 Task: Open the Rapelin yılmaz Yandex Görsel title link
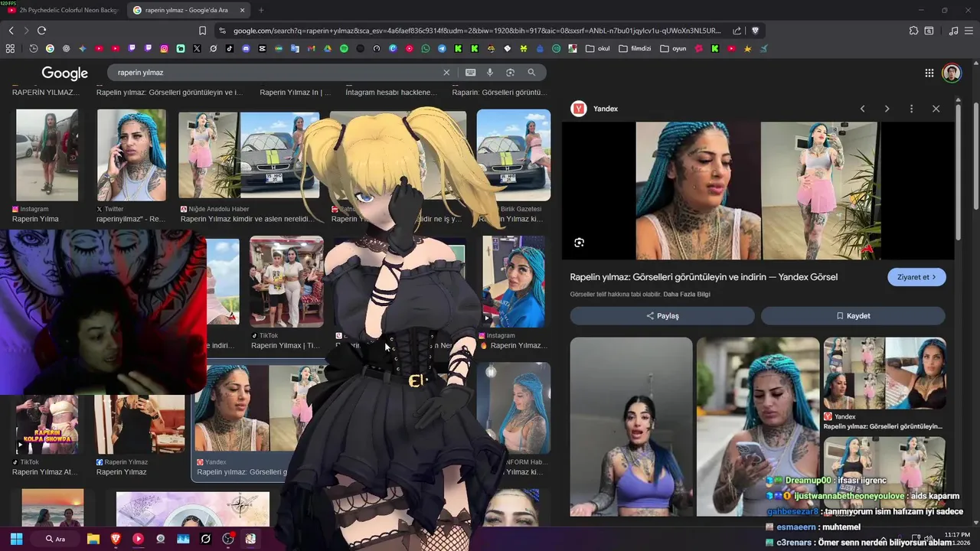pos(704,277)
